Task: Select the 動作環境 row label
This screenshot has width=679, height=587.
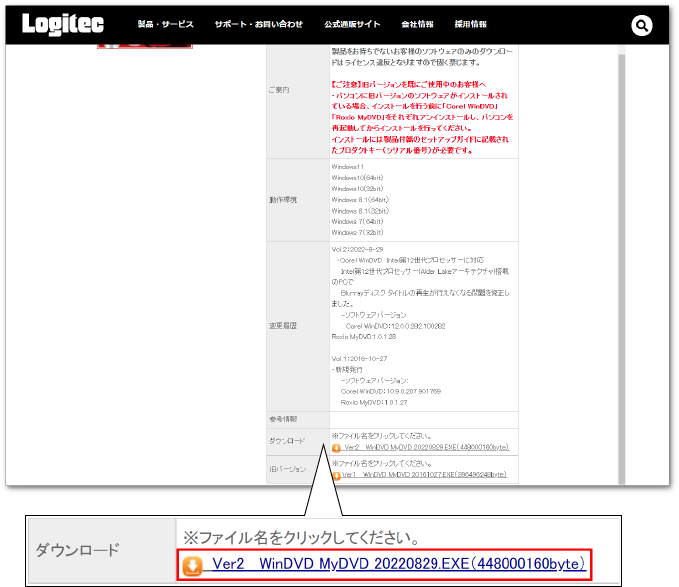Action: point(283,200)
